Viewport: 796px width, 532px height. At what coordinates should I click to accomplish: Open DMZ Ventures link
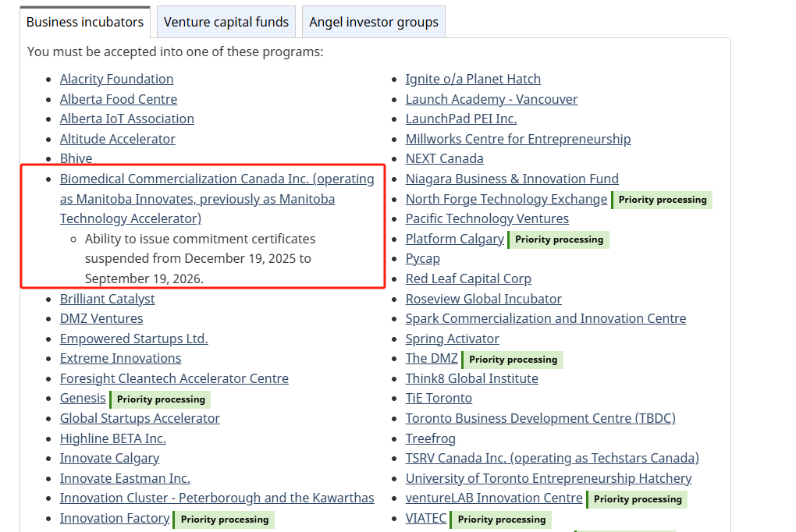coord(101,318)
